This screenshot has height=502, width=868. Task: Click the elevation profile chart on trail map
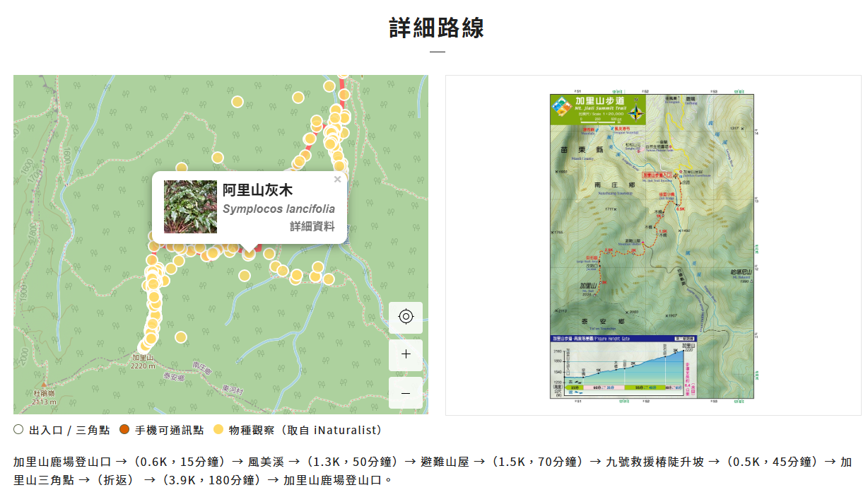point(623,368)
